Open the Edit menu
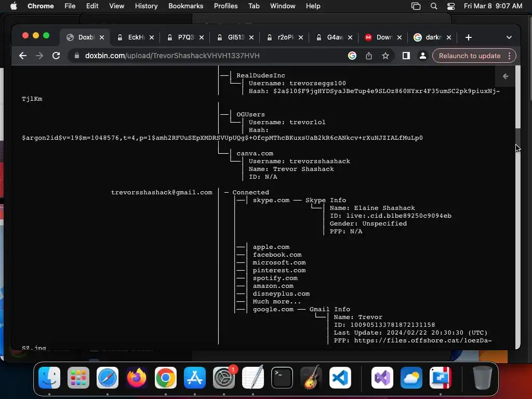This screenshot has height=399, width=532. click(92, 6)
